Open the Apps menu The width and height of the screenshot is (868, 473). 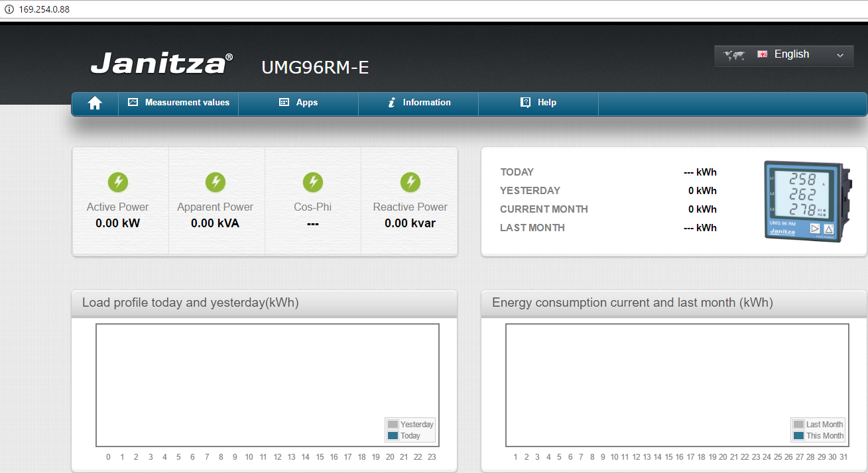pyautogui.click(x=298, y=103)
